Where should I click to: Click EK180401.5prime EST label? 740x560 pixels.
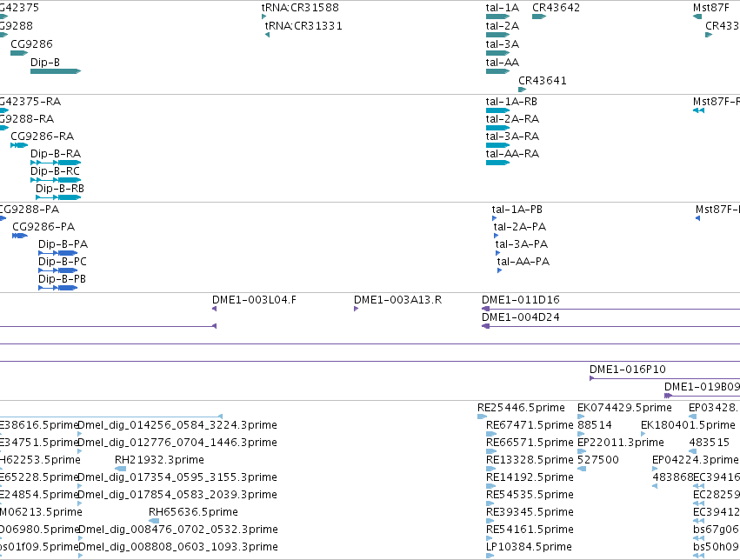tap(688, 425)
